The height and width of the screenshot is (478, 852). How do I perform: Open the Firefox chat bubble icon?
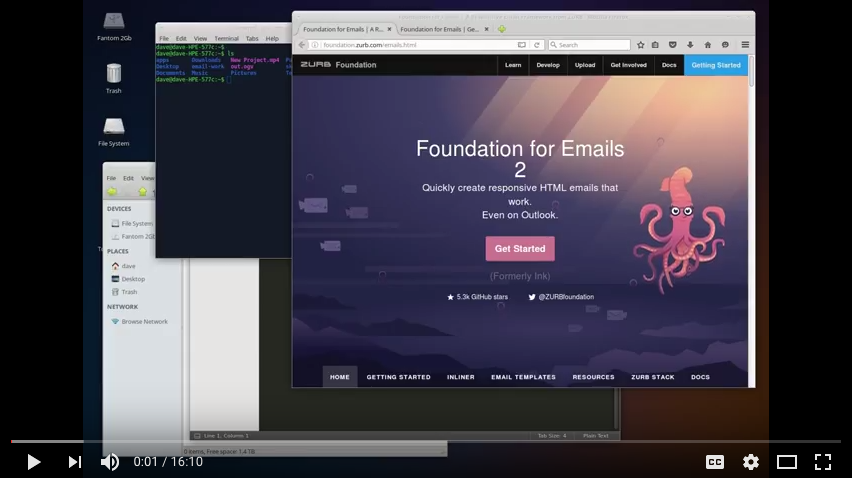[725, 45]
